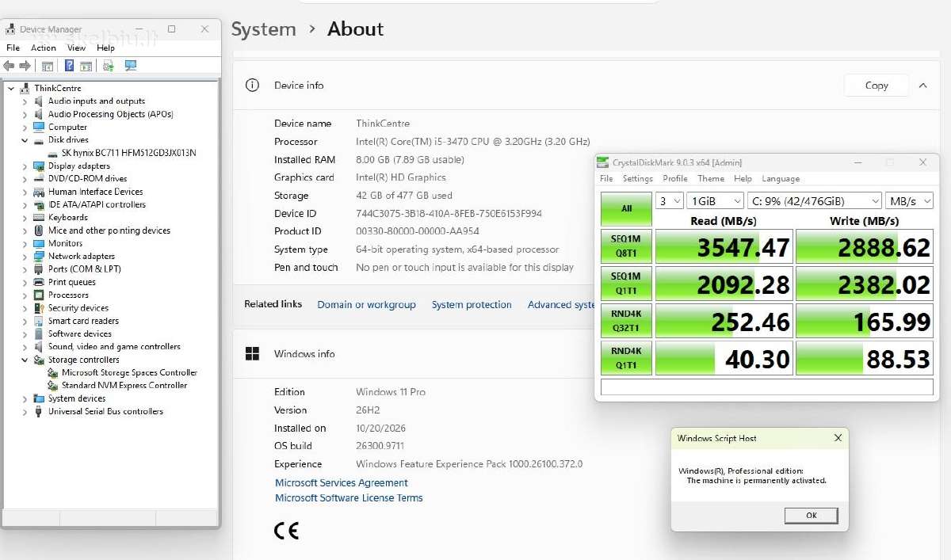Click the Device Manager title bar icon

click(x=10, y=29)
